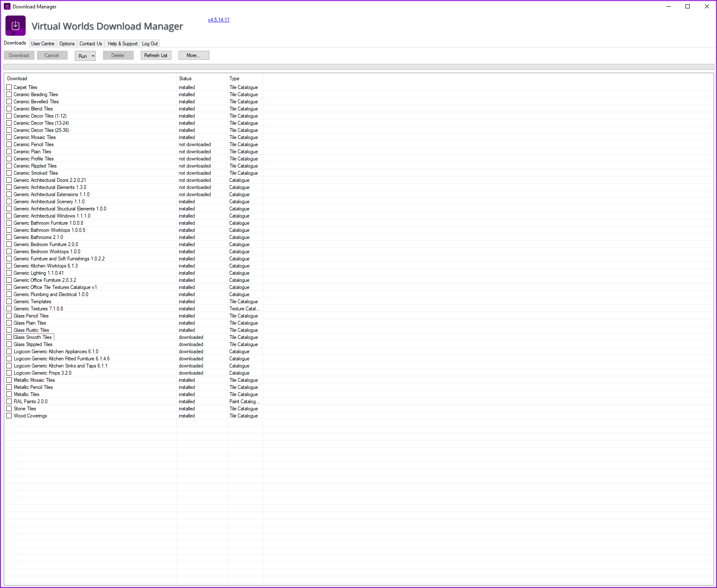Tick the Logicom Generic Props 3.2.0 checkbox

point(9,373)
